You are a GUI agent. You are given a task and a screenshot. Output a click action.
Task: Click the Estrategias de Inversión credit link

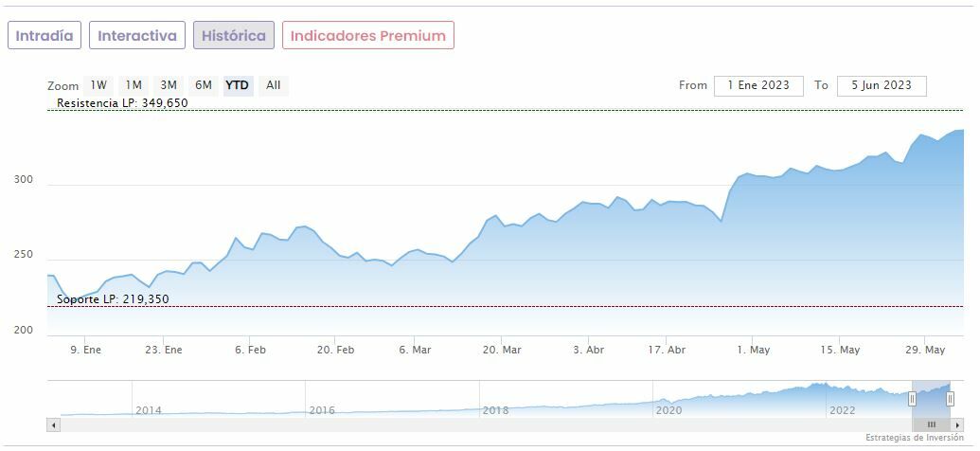pyautogui.click(x=914, y=438)
